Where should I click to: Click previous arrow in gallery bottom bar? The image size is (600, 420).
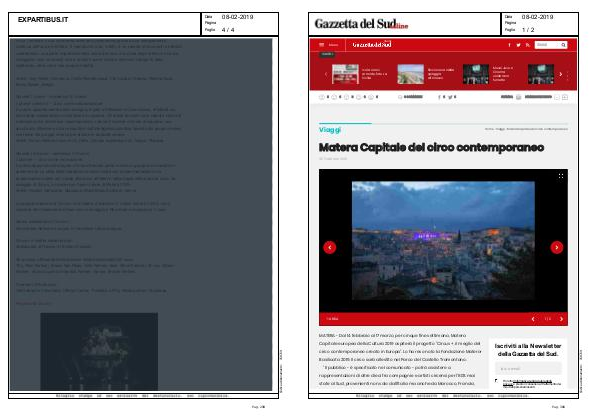click(x=534, y=319)
